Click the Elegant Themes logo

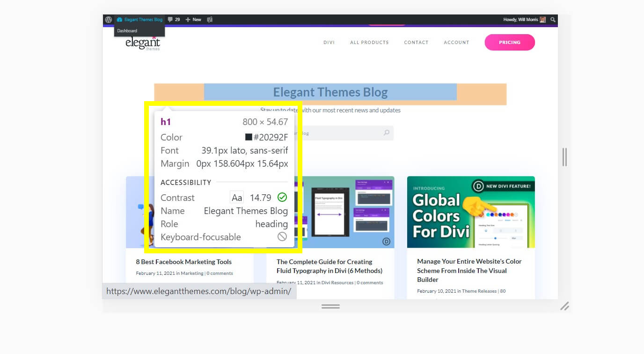tap(143, 43)
